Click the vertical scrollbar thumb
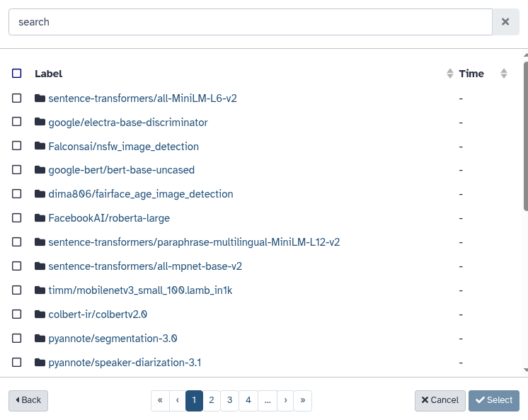 click(526, 137)
